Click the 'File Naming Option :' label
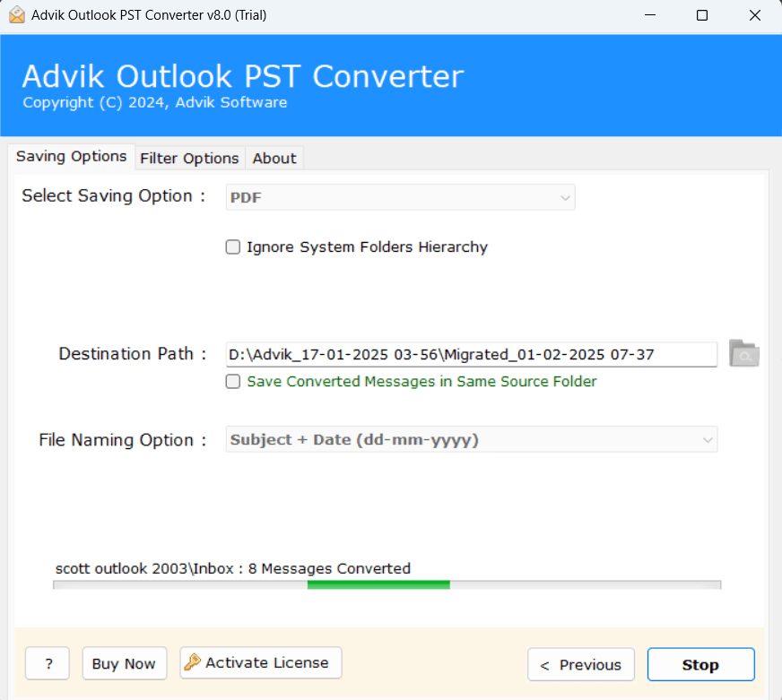Viewport: 782px width, 700px height. coord(123,440)
